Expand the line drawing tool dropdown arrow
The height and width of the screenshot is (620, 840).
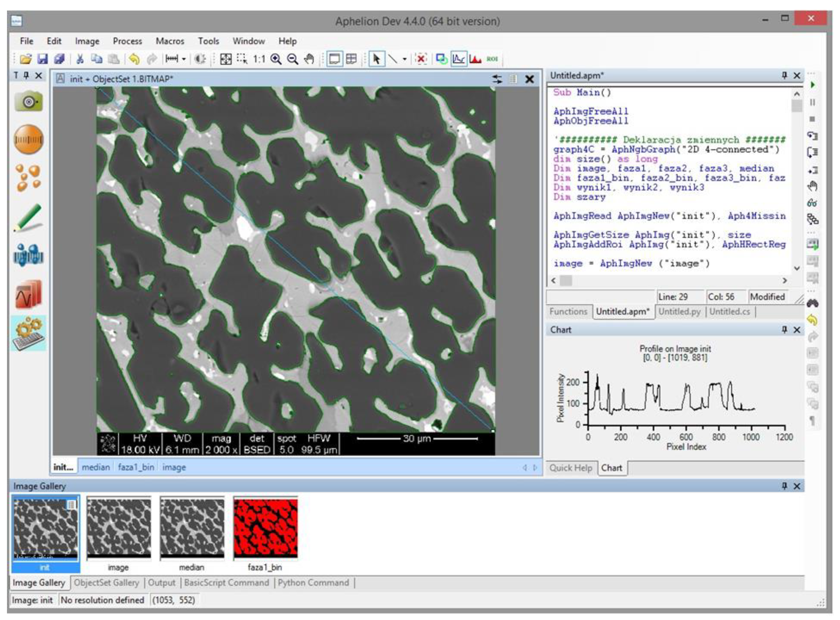click(404, 59)
